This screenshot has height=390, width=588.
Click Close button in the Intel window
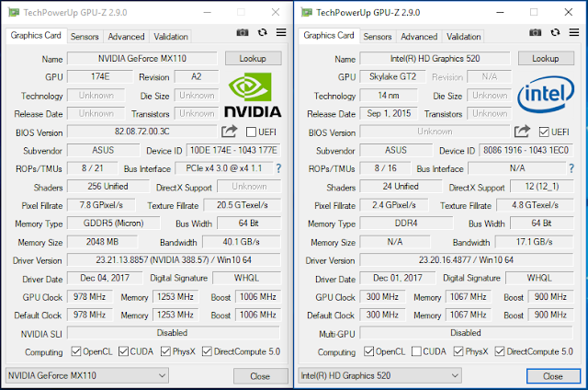pos(553,376)
